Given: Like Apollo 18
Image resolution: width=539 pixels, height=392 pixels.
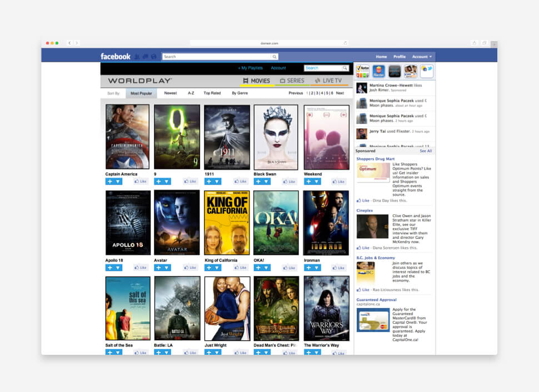Looking at the screenshot, I should [141, 268].
